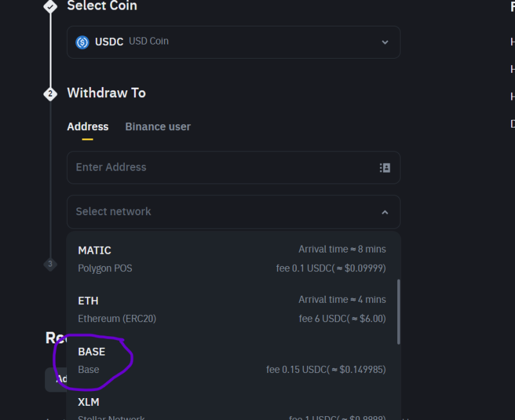The height and width of the screenshot is (420, 515).
Task: Open the Select Coin USDC dropdown
Action: [x=234, y=43]
